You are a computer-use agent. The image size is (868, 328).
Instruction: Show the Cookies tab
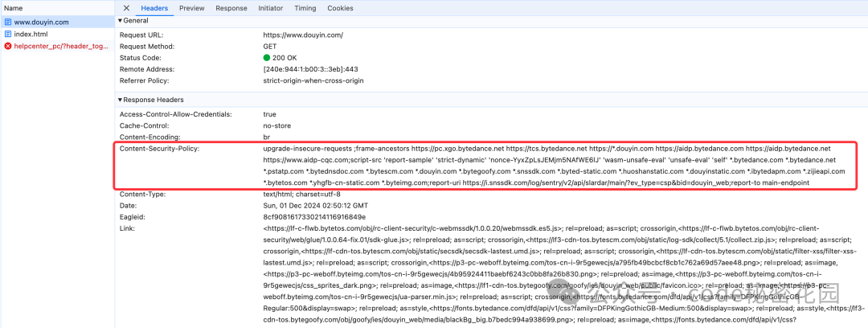[340, 8]
